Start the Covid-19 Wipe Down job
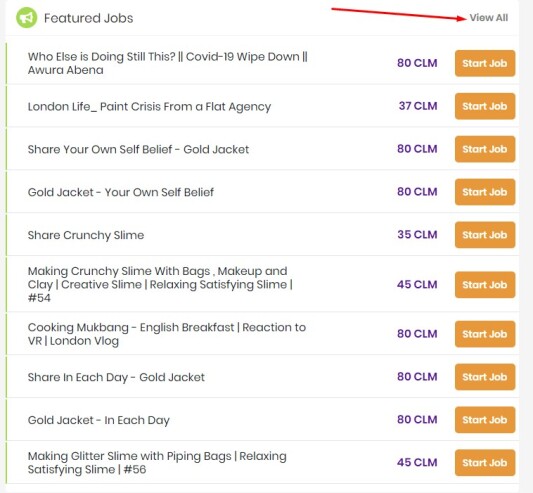This screenshot has height=493, width=533. tap(485, 63)
